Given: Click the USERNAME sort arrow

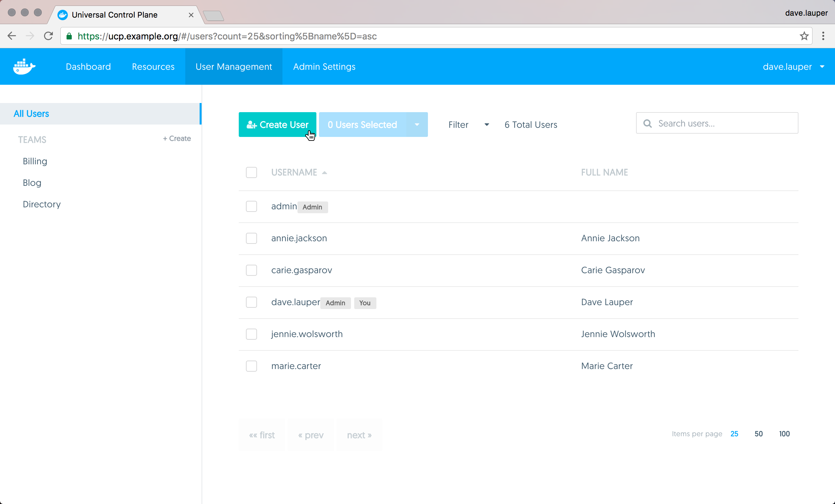Looking at the screenshot, I should pos(324,172).
